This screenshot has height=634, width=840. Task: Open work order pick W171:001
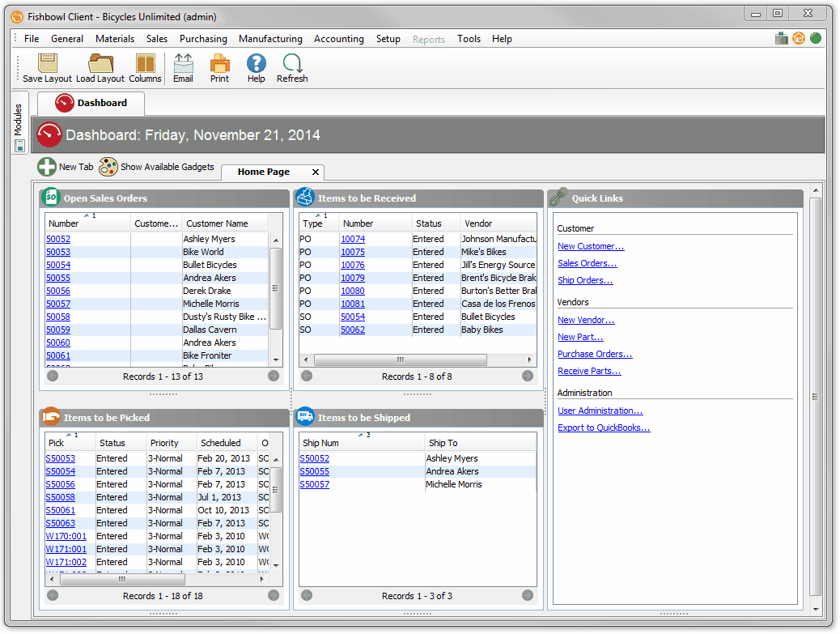click(66, 549)
